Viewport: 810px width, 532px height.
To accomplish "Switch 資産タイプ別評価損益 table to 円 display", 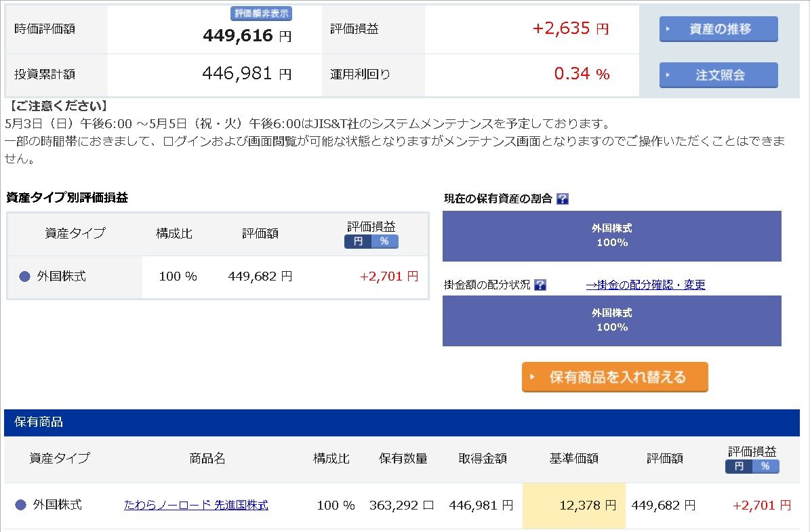I will tap(358, 241).
